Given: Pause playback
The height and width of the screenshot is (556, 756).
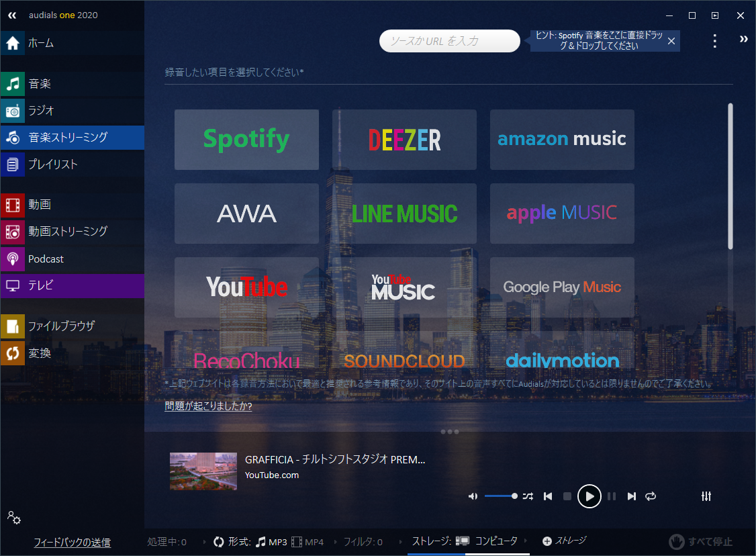Looking at the screenshot, I should coord(612,496).
